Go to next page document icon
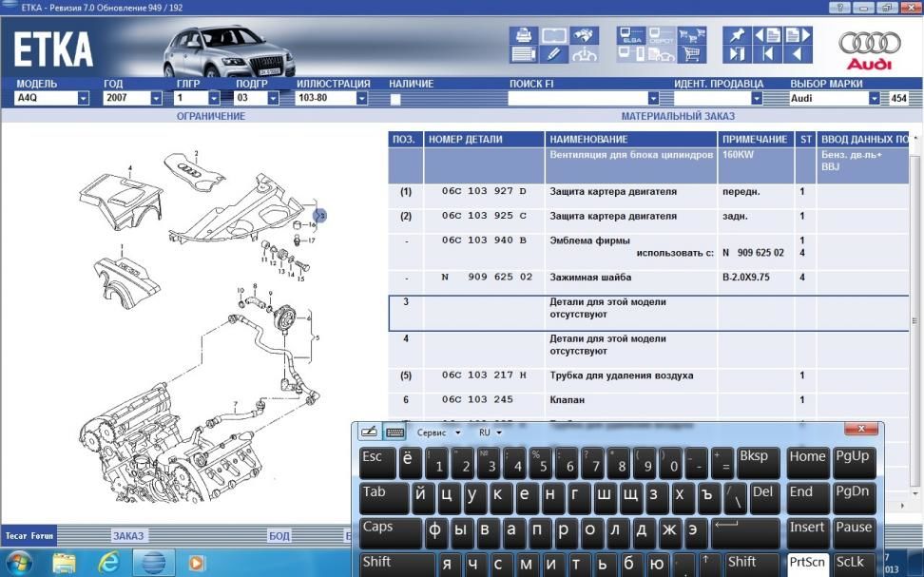This screenshot has height=577, width=924. tap(798, 35)
